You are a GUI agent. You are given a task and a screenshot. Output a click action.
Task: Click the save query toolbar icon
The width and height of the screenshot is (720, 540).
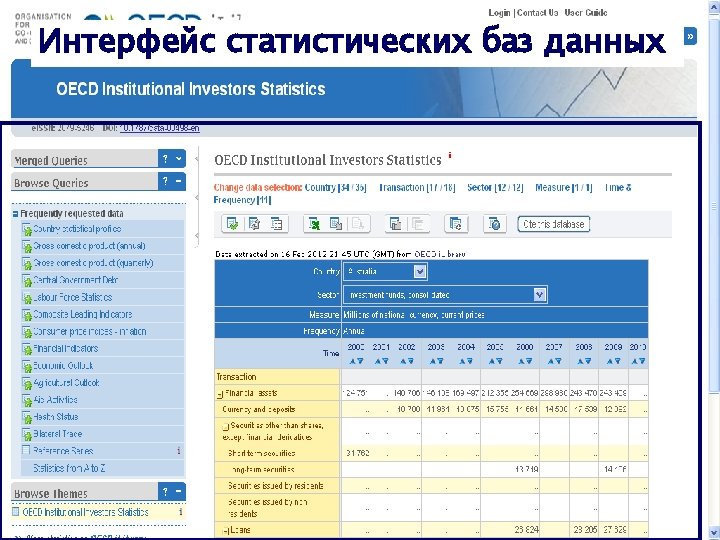point(456,224)
